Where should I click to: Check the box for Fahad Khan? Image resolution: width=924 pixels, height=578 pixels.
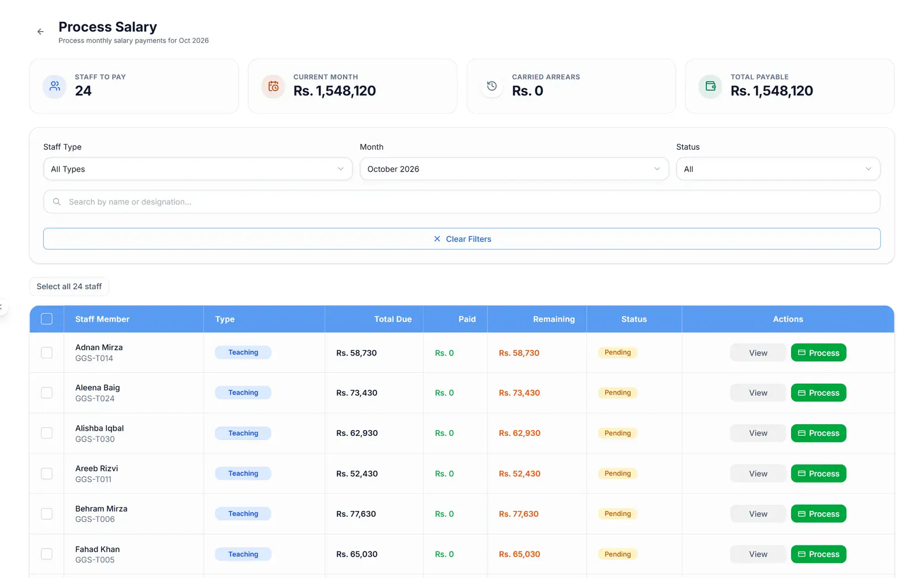(47, 554)
